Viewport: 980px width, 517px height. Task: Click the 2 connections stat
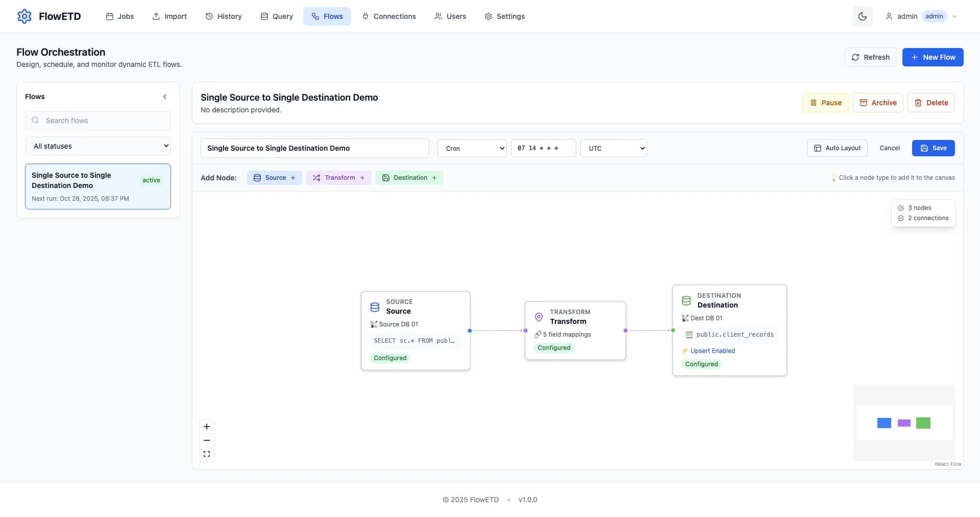tap(923, 218)
